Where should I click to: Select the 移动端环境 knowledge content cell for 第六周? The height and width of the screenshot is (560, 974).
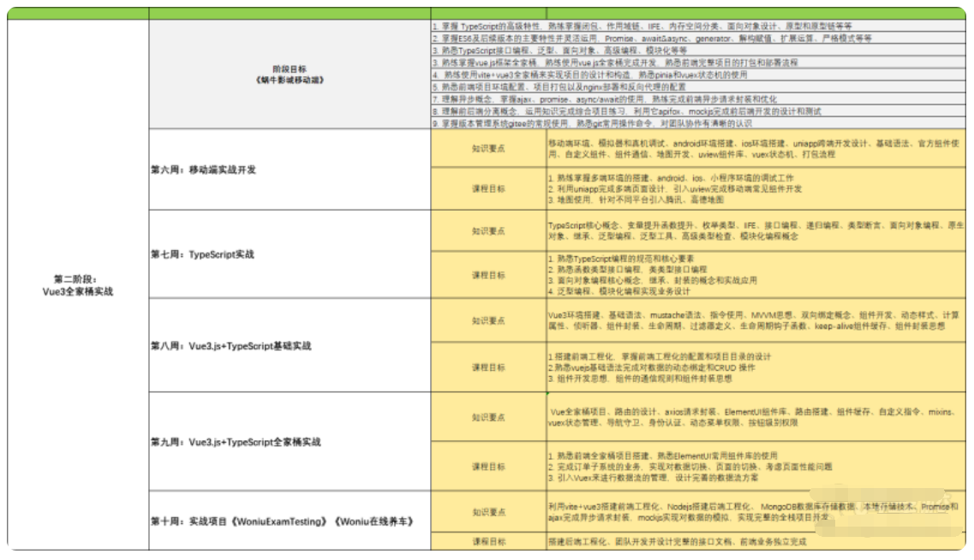(x=754, y=148)
